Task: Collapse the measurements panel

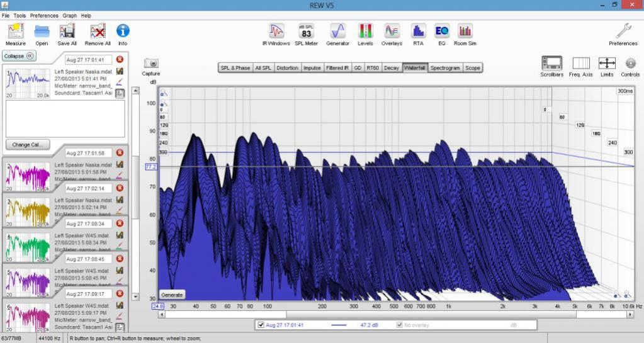Action: pyautogui.click(x=20, y=55)
